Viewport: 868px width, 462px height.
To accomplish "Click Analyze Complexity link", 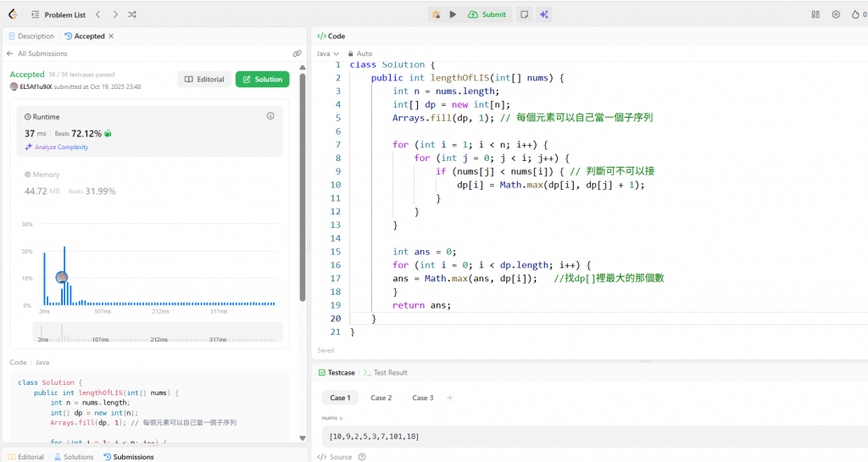I will [x=57, y=147].
